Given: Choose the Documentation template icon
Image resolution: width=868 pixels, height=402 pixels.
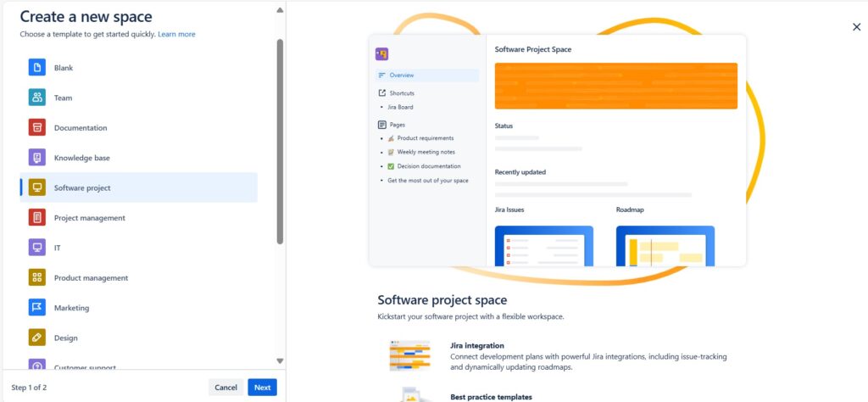Looking at the screenshot, I should 36,128.
